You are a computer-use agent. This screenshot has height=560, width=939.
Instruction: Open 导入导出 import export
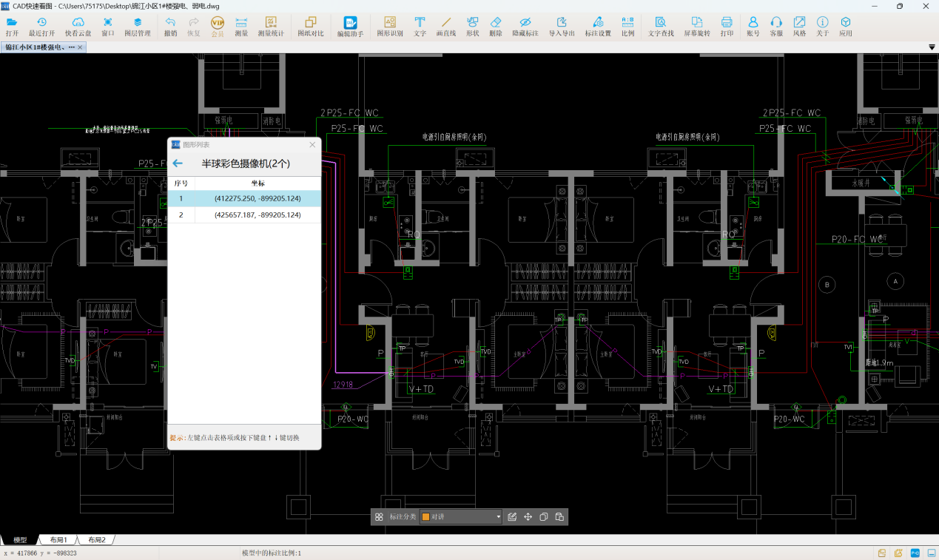tap(562, 27)
